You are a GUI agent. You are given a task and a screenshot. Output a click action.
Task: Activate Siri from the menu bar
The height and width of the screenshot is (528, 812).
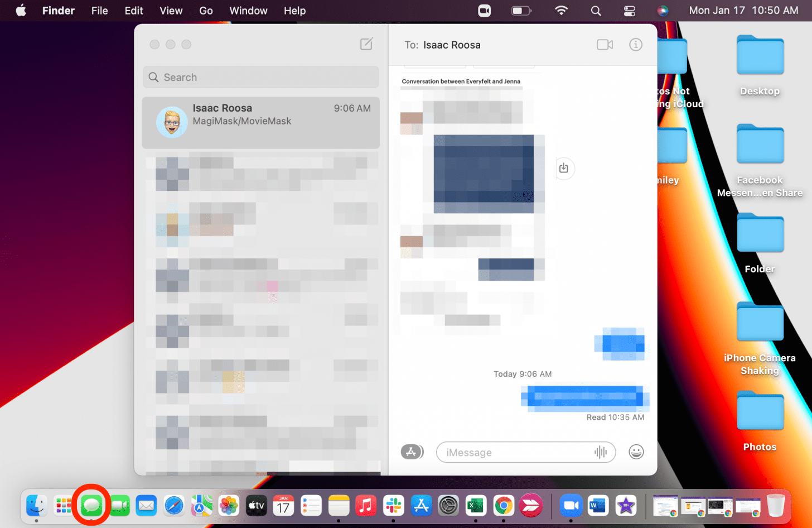pos(663,10)
